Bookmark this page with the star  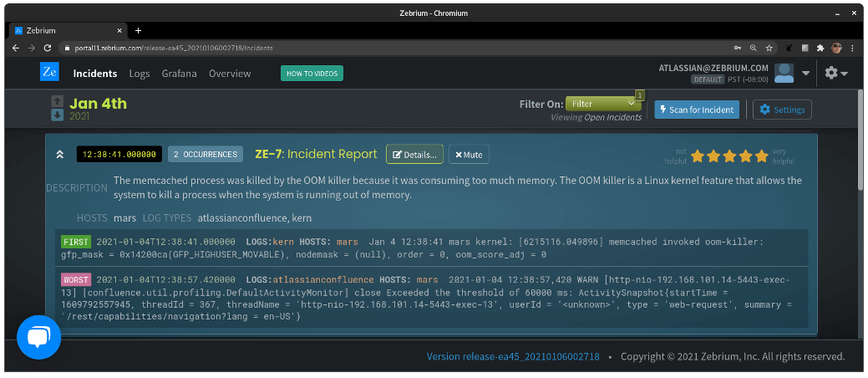tap(769, 48)
